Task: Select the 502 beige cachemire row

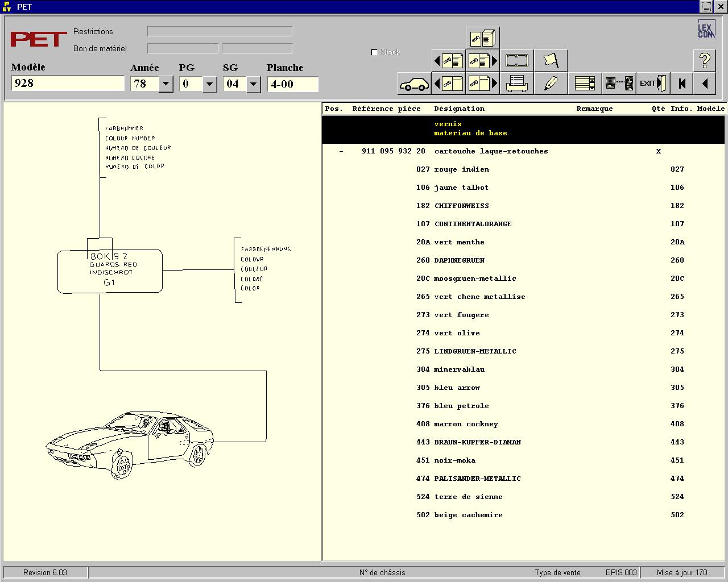Action: tap(523, 515)
